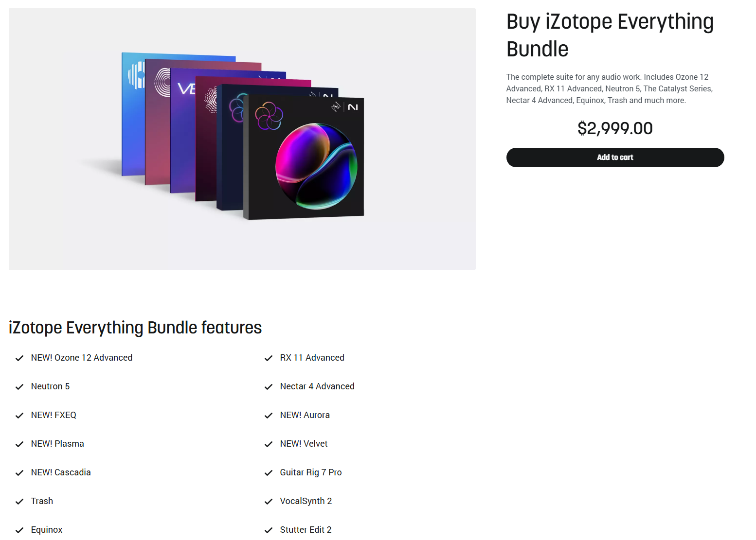This screenshot has height=540, width=756.
Task: Click the checkmark next to Nectar 4 Advanced
Action: 269,387
